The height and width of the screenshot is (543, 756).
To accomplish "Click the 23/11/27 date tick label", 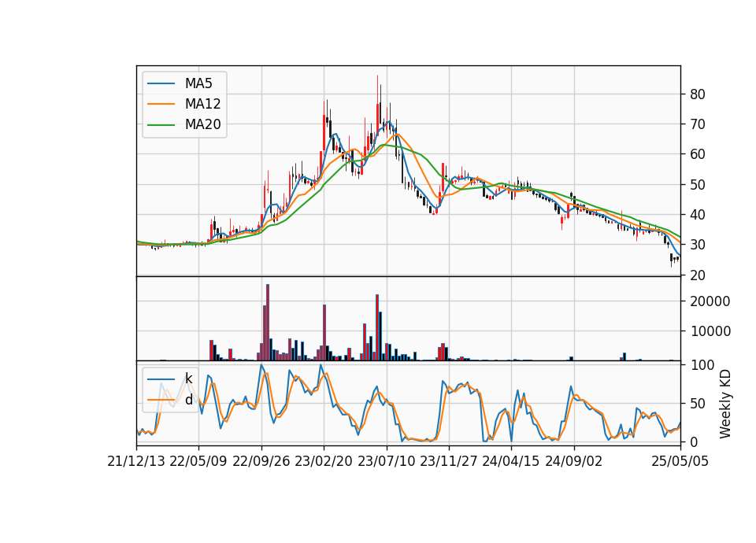I will [x=449, y=461].
